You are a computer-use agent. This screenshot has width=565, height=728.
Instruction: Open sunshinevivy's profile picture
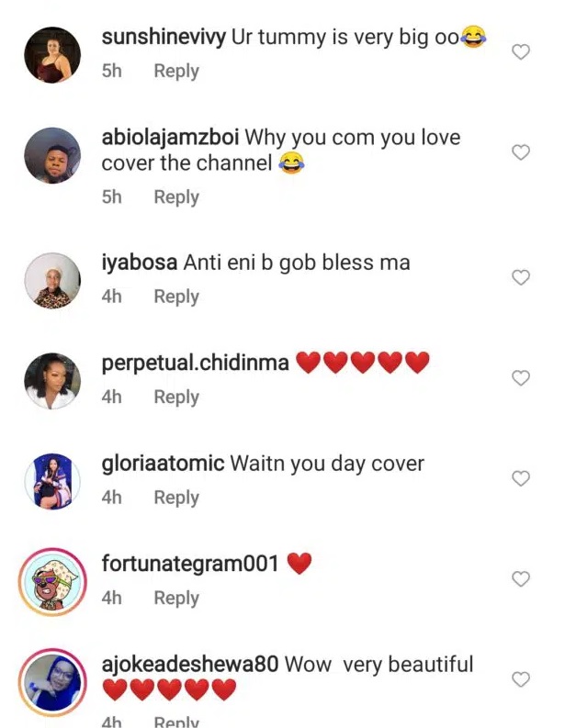[52, 56]
